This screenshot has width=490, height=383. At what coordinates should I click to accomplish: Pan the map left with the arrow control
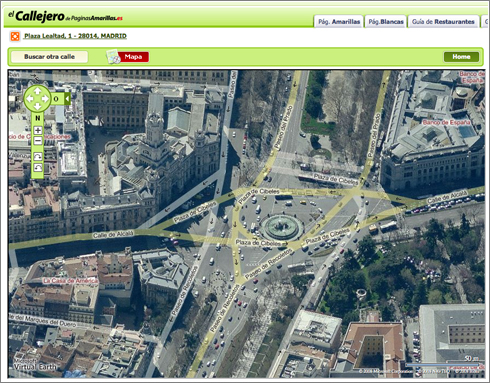coord(30,99)
